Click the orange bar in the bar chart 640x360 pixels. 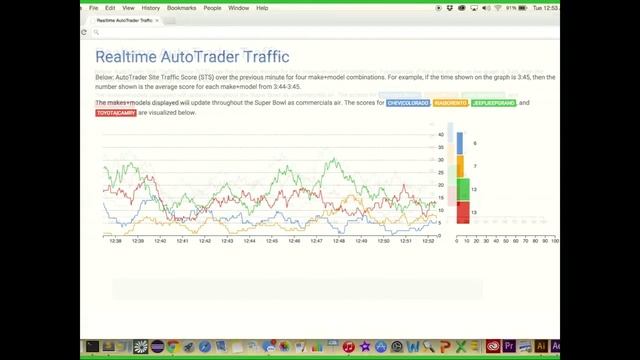click(x=460, y=166)
